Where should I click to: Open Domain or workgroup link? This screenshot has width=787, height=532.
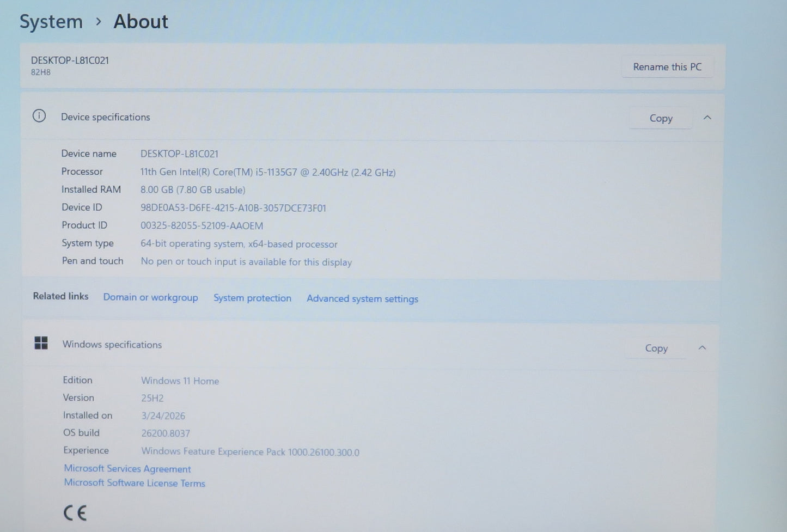tap(150, 297)
